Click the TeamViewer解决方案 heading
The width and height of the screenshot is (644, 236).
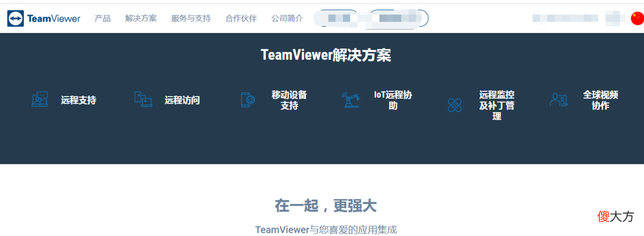(x=326, y=55)
